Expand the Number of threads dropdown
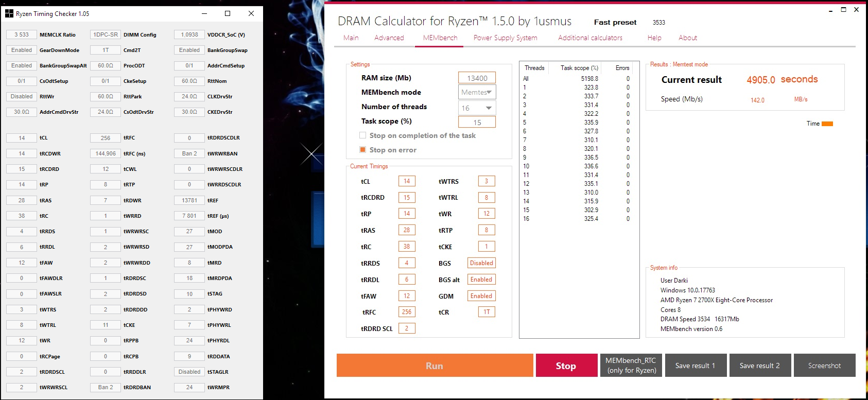This screenshot has height=400, width=868. 477,108
